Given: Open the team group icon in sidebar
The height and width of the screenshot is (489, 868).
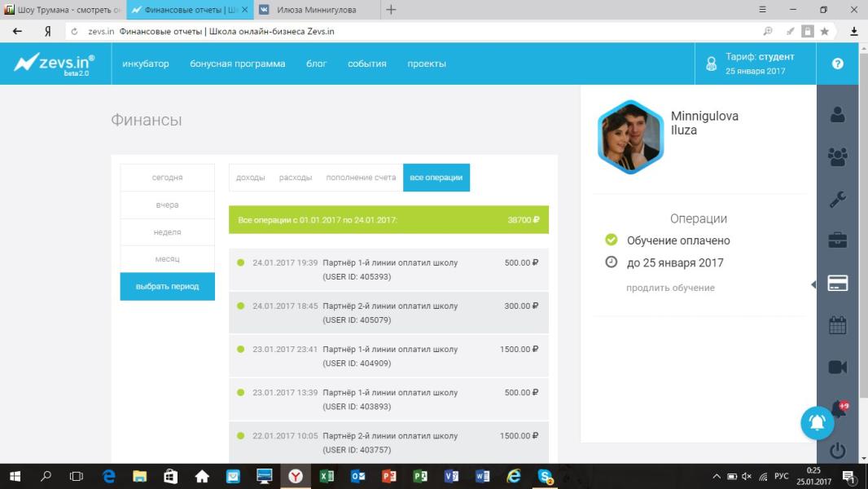Looking at the screenshot, I should 837,156.
